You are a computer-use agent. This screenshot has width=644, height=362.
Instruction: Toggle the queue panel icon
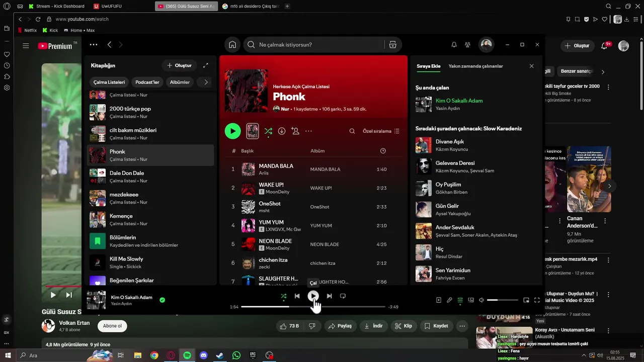coord(460,300)
